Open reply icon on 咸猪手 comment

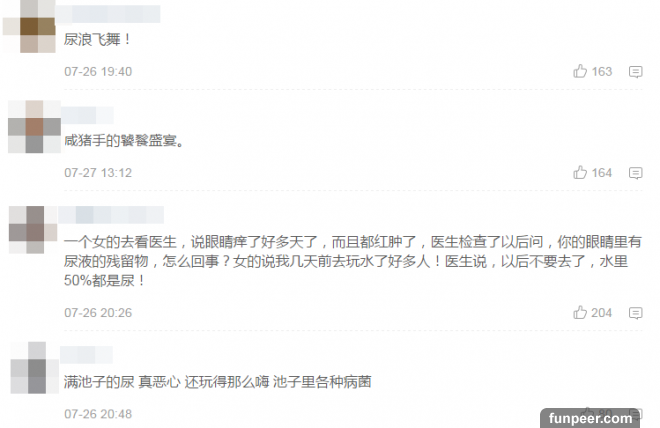[x=636, y=173]
